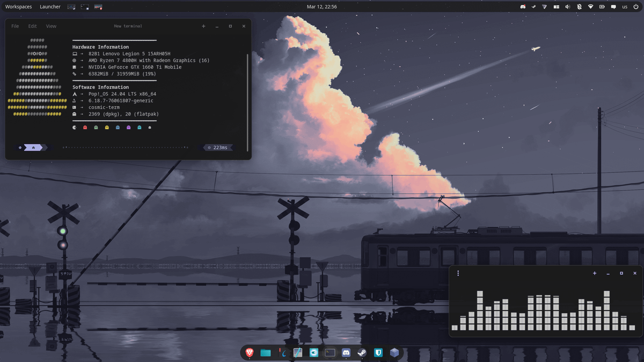Click the 'Hardware Information' heading in terminal
Viewport: 644px width, 362px height.
point(100,47)
